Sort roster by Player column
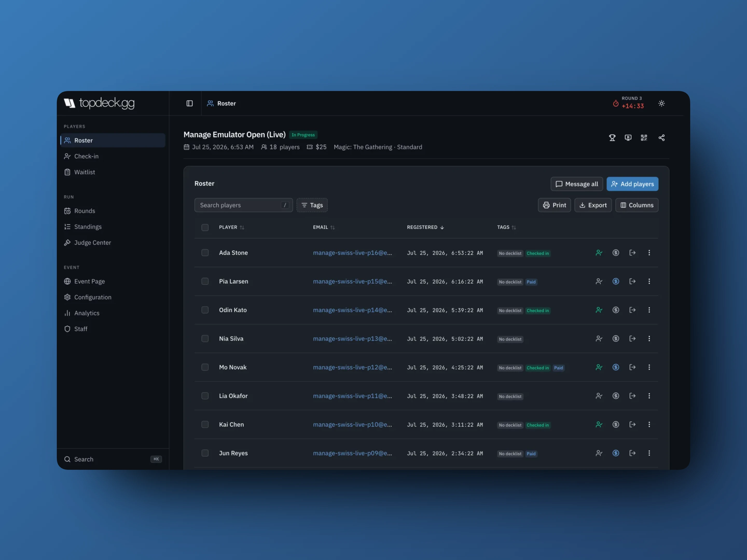 pos(231,228)
